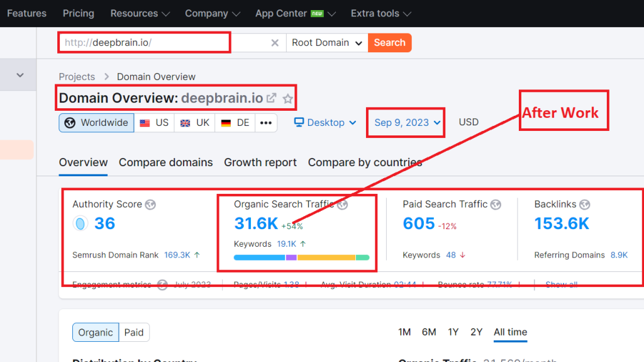Switch database to UK
644x362 pixels.
point(195,123)
